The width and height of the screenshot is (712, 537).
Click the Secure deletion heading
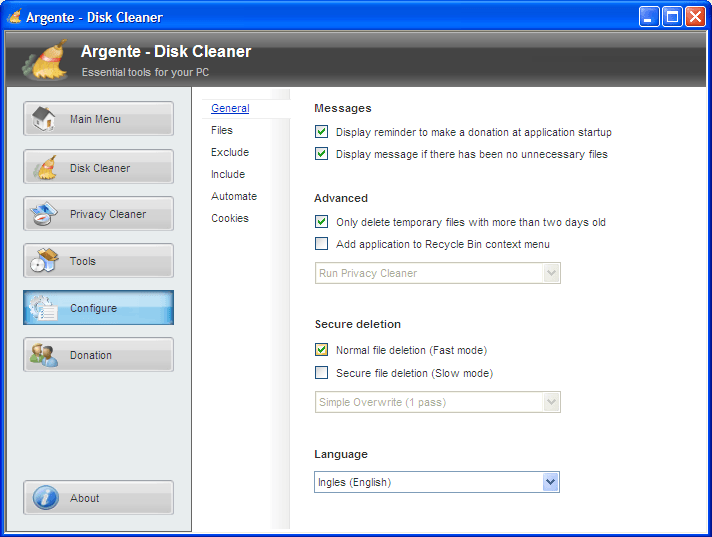click(358, 324)
